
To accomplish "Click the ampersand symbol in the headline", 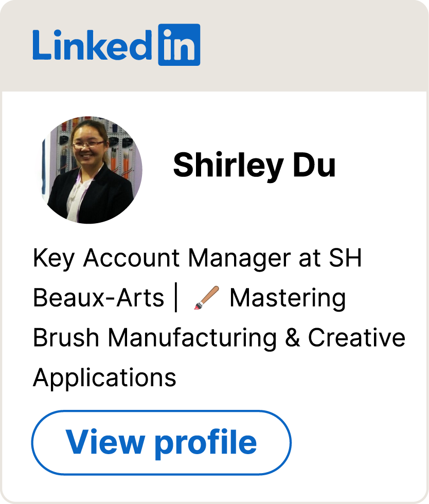I will (292, 338).
